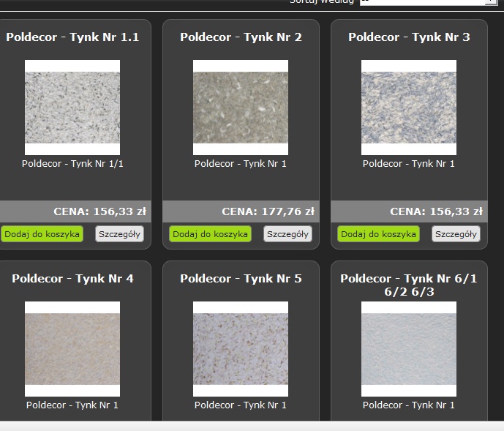504x431 pixels.
Task: Open Szczegóły for Tynk Nr 1.1
Action: coord(119,234)
